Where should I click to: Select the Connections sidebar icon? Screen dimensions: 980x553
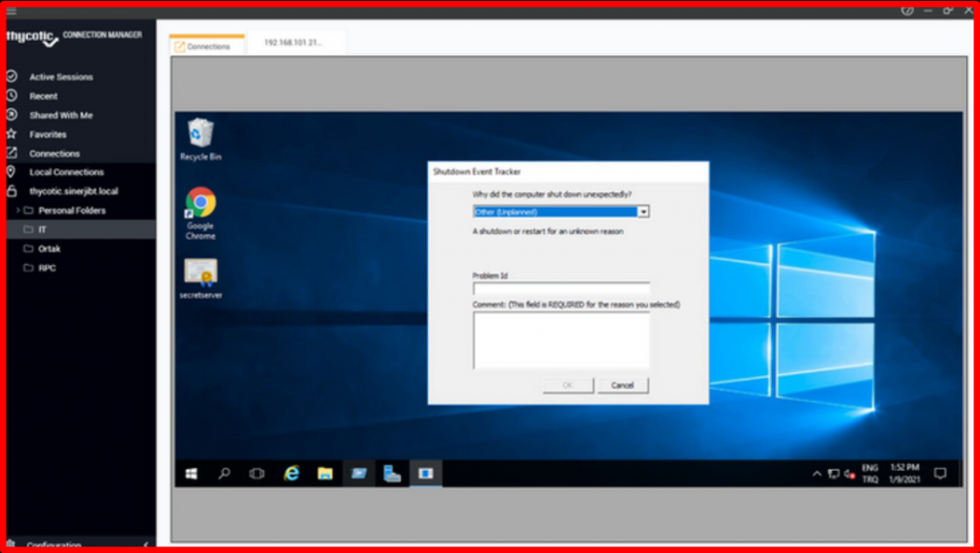coord(11,153)
